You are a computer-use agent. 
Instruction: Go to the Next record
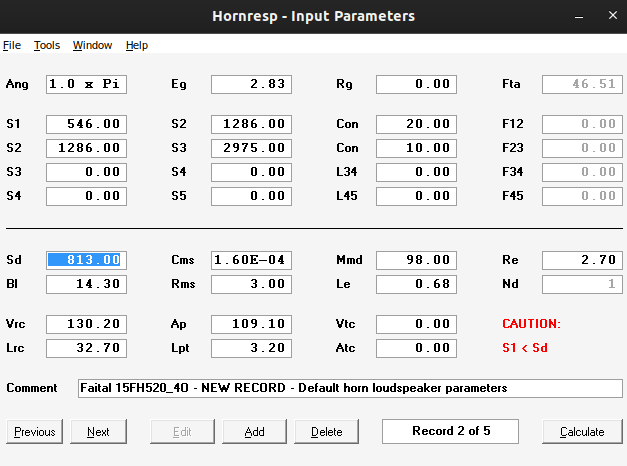(x=98, y=432)
